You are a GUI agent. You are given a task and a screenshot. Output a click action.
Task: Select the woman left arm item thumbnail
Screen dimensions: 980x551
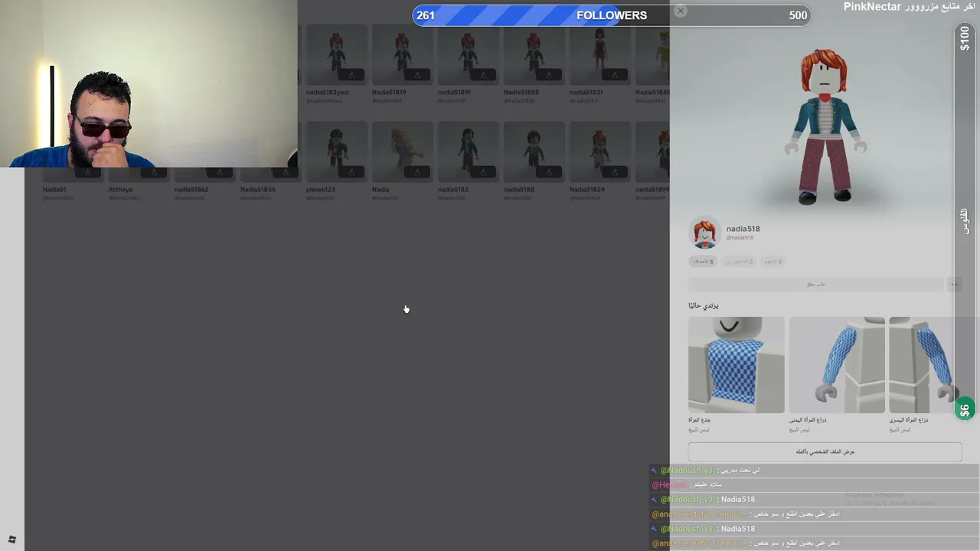(x=925, y=365)
